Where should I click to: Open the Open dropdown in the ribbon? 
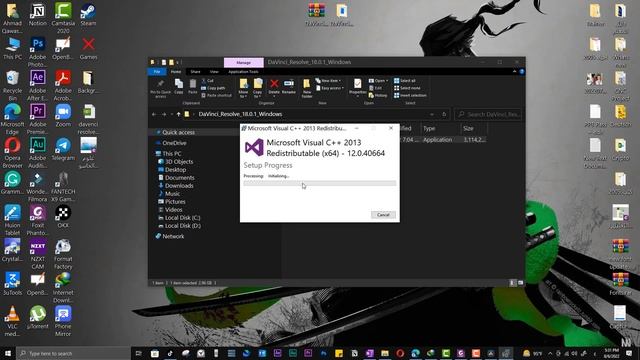coord(378,81)
